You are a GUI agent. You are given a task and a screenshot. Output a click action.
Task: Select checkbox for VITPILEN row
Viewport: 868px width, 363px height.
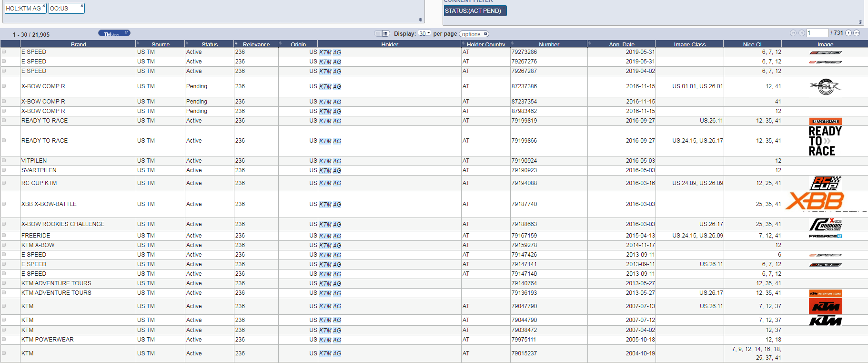4,160
